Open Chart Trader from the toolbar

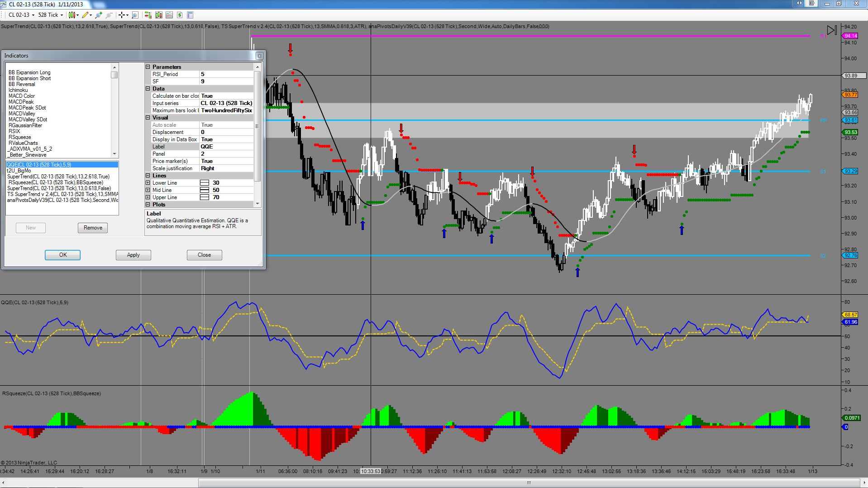click(x=148, y=15)
